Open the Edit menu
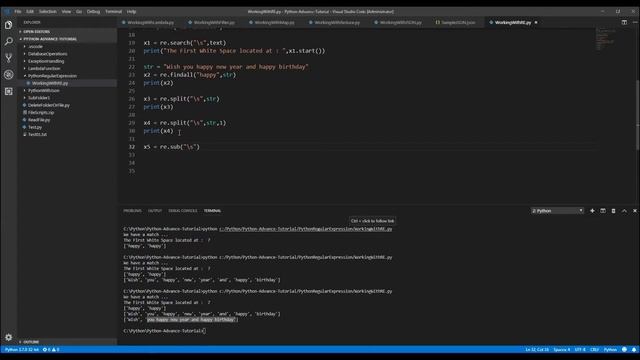 point(30,11)
